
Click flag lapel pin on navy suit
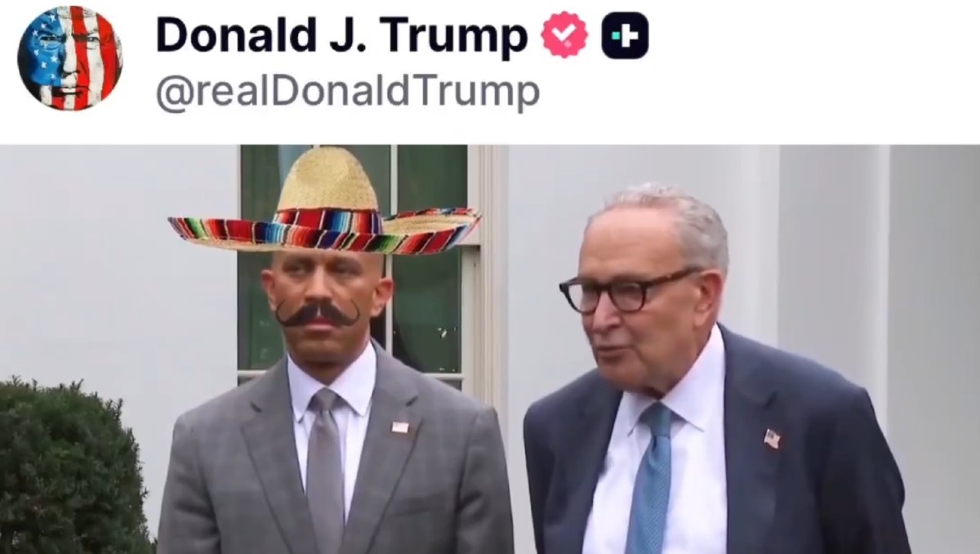click(772, 439)
